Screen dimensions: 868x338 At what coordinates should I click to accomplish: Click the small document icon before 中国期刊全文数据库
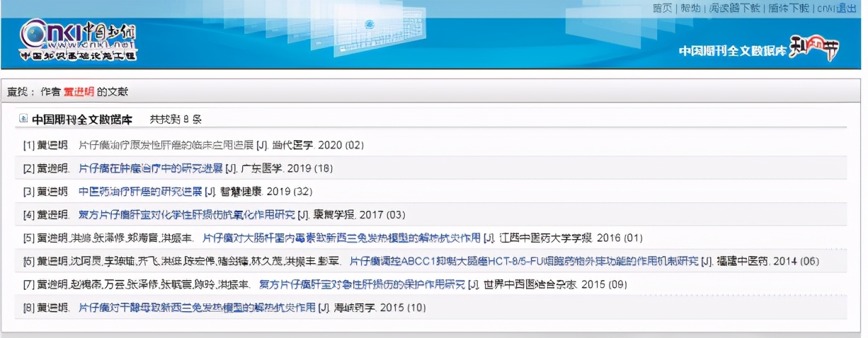click(23, 119)
